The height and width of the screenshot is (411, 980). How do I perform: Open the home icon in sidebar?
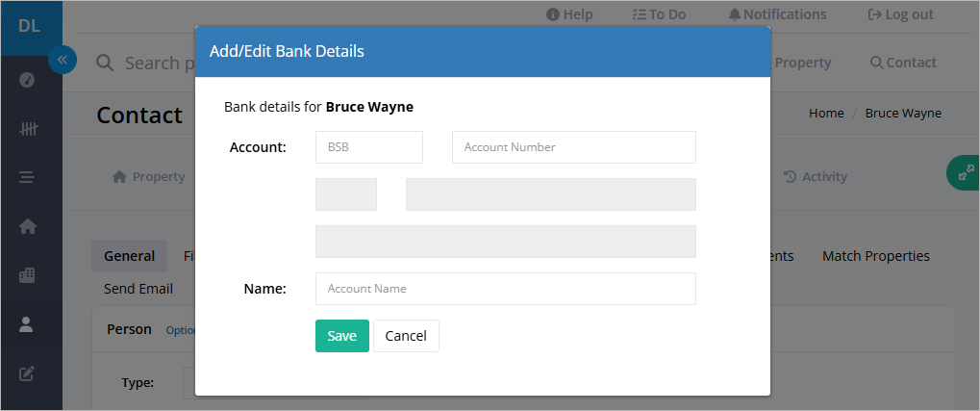point(28,226)
